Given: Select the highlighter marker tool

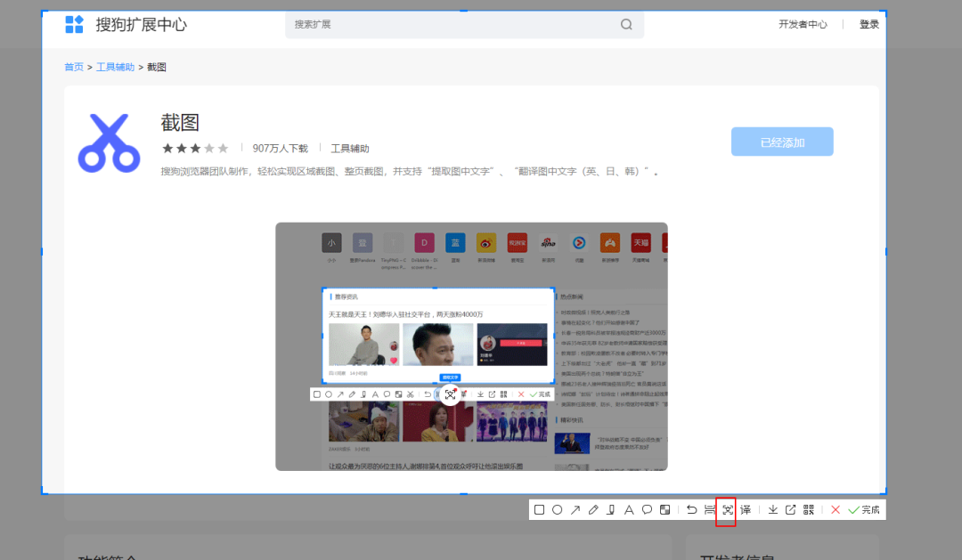Looking at the screenshot, I should (x=611, y=510).
